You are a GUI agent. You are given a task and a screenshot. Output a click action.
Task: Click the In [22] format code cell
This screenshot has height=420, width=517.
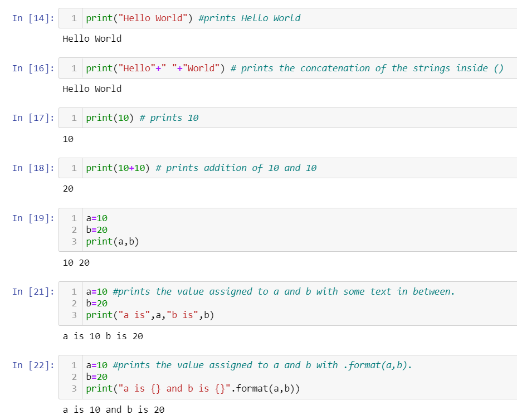pyautogui.click(x=288, y=377)
